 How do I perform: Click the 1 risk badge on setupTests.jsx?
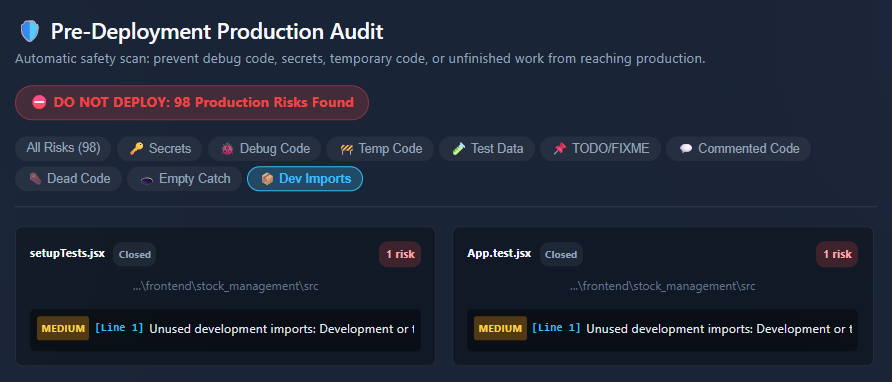coord(400,254)
